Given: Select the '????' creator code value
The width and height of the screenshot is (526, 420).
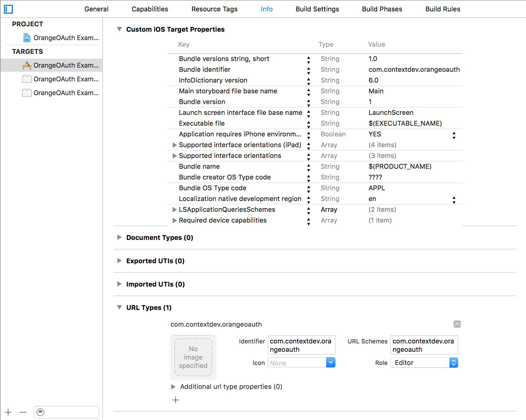Looking at the screenshot, I should (375, 177).
